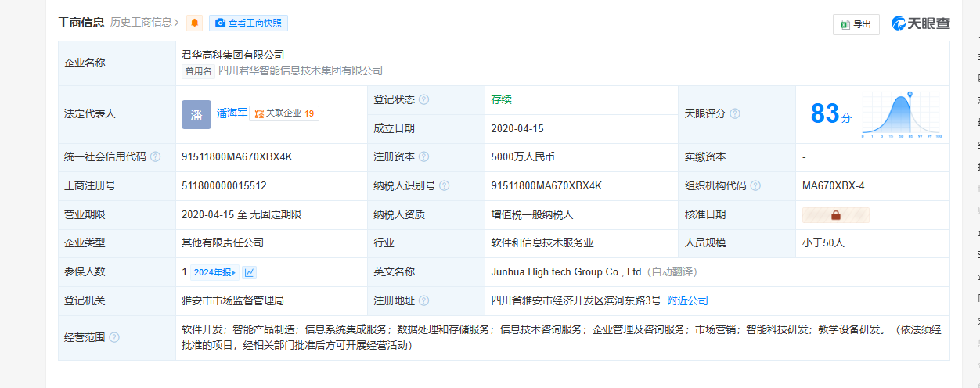Click help icon beside 经营范围

pos(114,337)
